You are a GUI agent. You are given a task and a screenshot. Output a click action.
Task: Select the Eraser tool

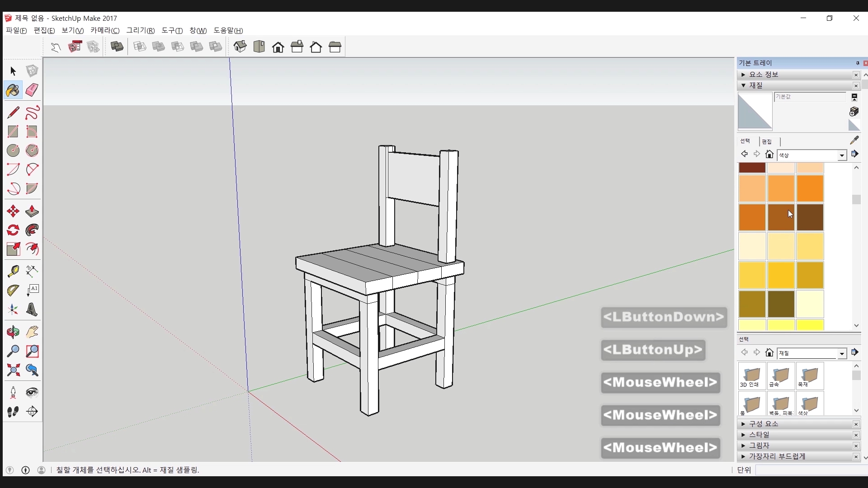coord(32,90)
